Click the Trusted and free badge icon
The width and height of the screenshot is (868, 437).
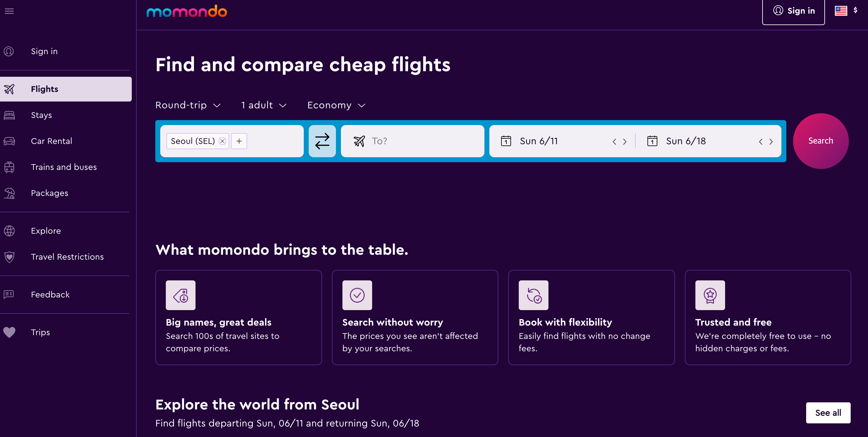tap(710, 295)
